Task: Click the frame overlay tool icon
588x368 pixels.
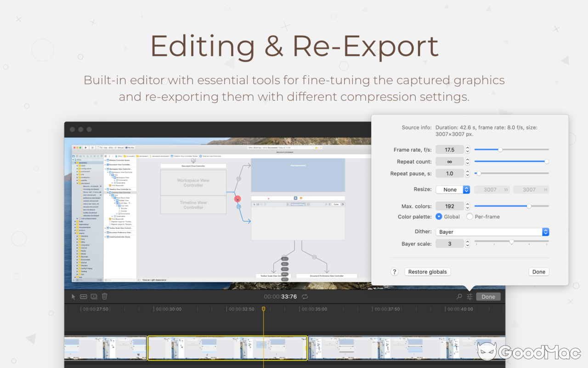Action: (x=94, y=296)
